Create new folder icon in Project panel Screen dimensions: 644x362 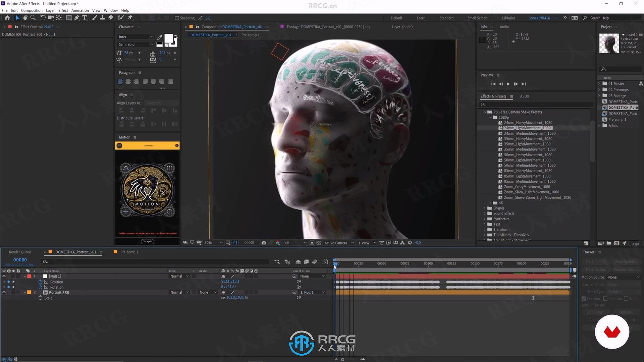[x=609, y=243]
